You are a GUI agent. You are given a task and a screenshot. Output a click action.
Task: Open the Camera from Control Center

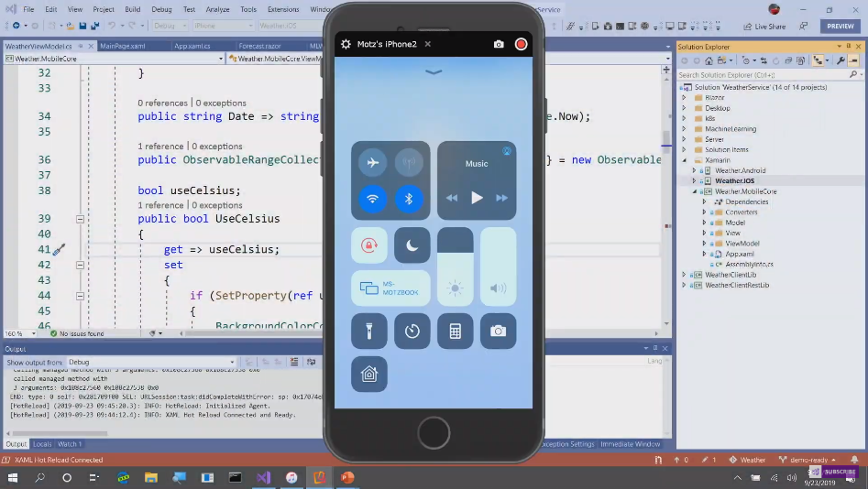pos(499,331)
